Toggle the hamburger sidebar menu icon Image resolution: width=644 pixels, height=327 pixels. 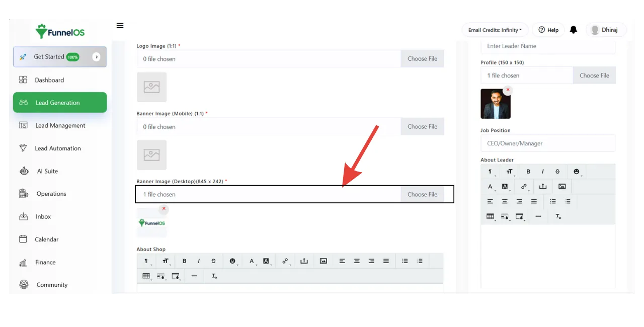pos(120,26)
